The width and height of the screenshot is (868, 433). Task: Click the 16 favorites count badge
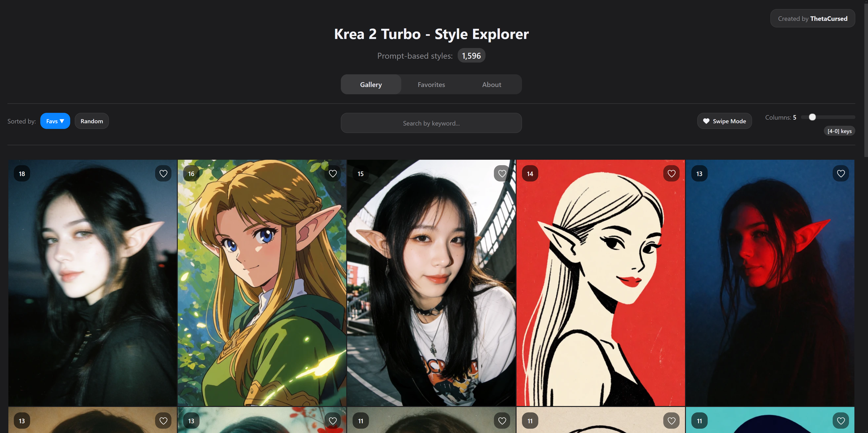tap(191, 174)
